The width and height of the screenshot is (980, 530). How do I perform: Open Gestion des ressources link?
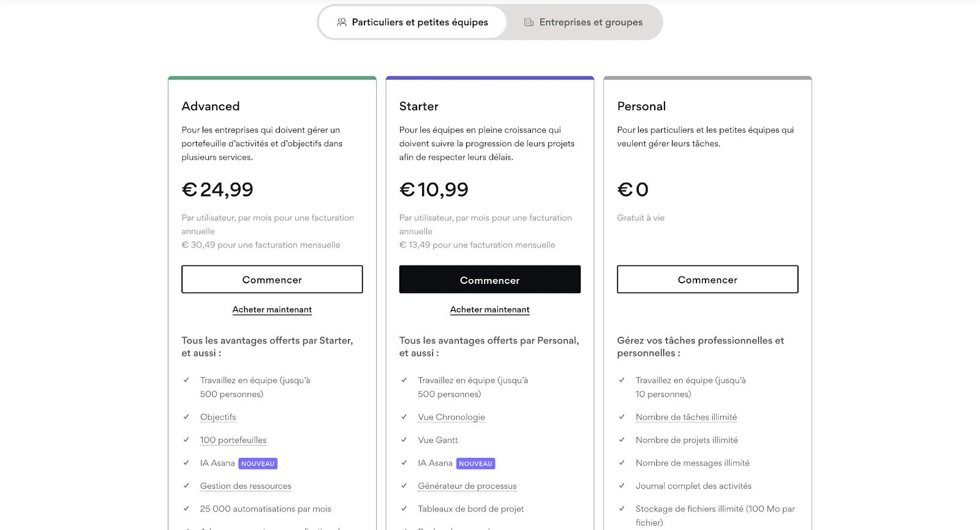tap(246, 486)
